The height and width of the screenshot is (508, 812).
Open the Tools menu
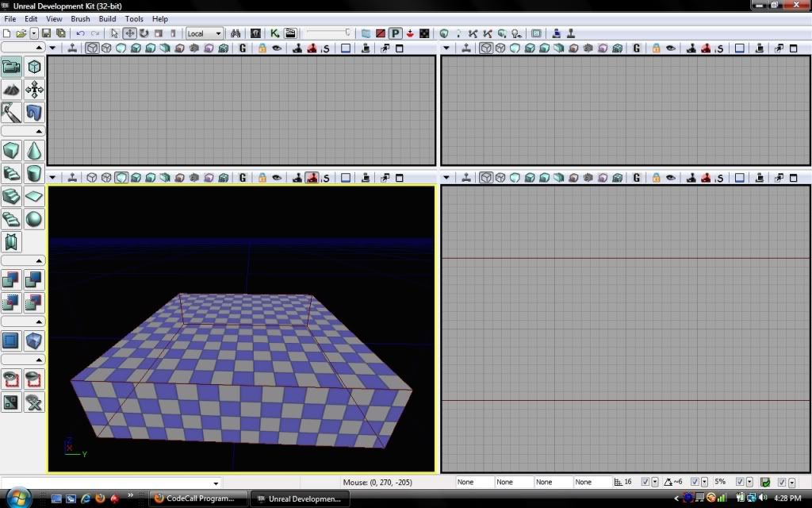(x=134, y=19)
